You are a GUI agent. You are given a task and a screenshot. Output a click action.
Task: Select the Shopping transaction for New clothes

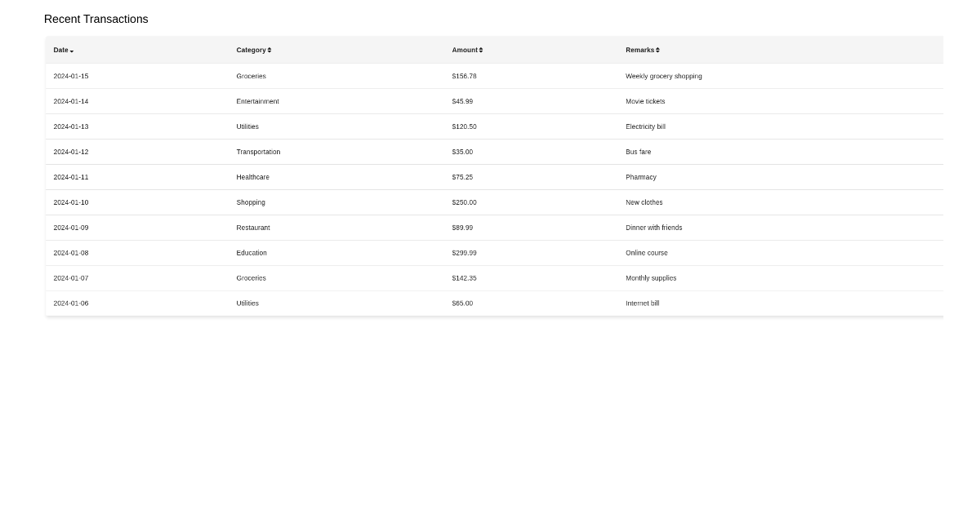327,202
